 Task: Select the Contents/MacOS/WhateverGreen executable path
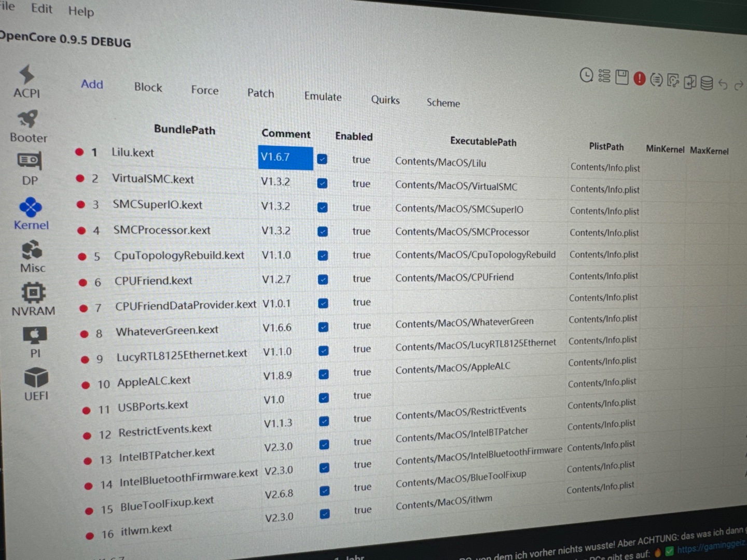(464, 323)
